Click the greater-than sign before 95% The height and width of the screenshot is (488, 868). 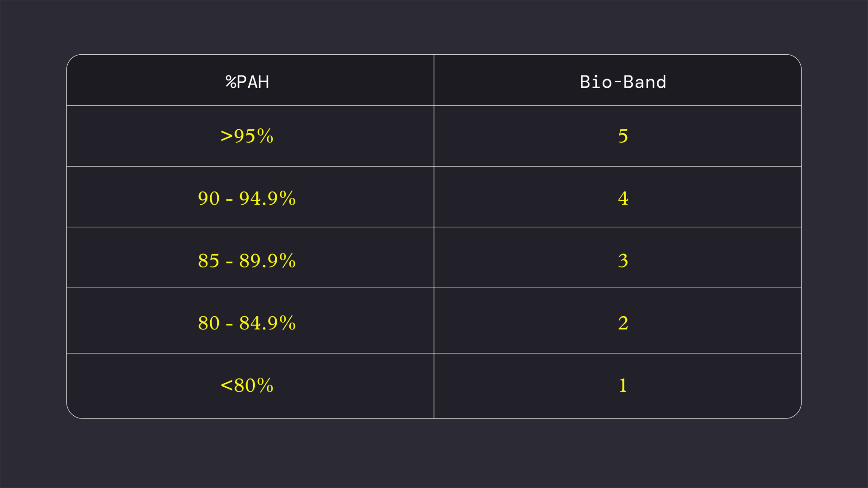[x=226, y=136]
